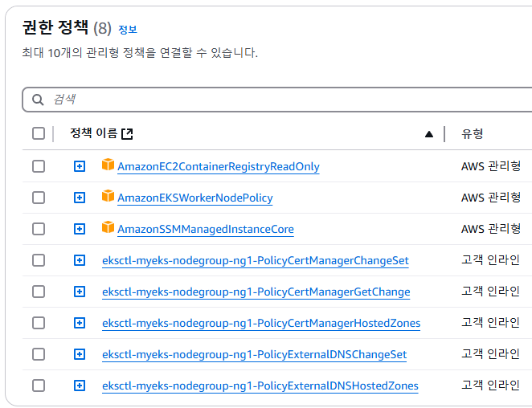The image size is (532, 408).
Task: Click external link icon beside 정책 이름
Action: [127, 133]
